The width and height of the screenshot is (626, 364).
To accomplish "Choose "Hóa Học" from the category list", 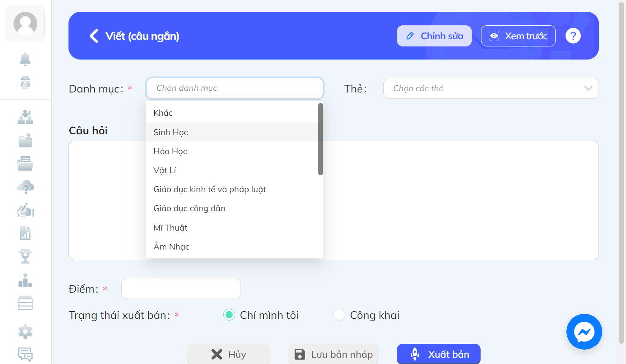I will tap(232, 151).
